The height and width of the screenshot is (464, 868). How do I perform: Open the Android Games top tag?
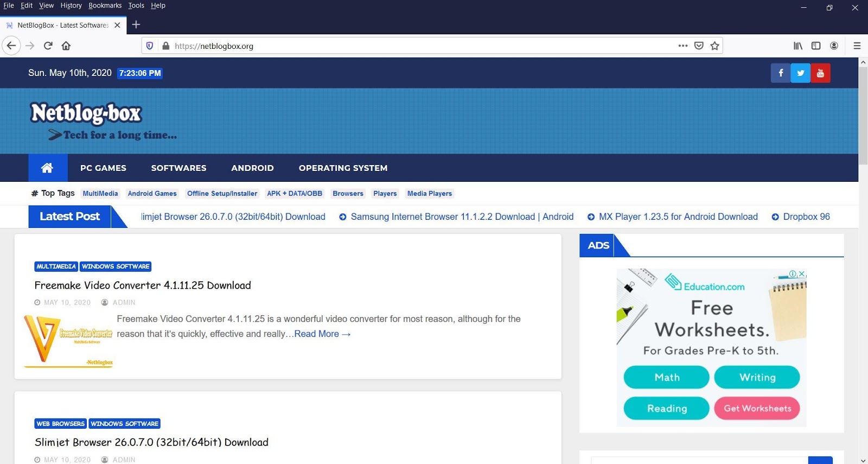pyautogui.click(x=152, y=193)
